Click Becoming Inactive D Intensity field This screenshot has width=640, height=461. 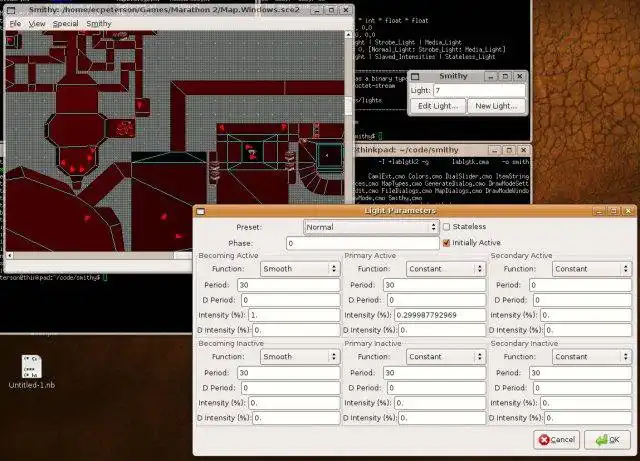pos(296,418)
